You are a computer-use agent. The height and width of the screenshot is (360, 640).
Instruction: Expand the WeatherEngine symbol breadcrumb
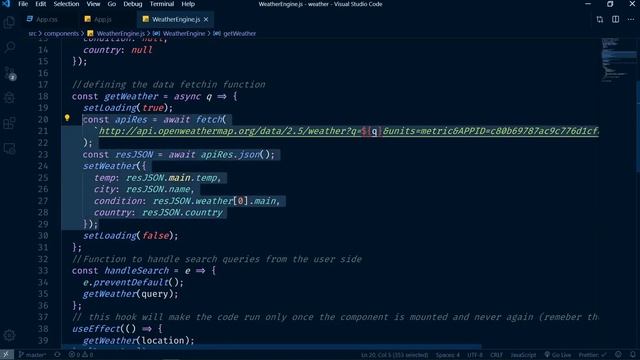[180, 33]
